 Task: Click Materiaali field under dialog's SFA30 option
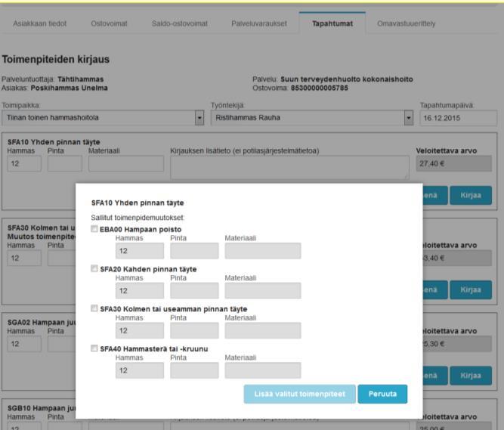coord(263,331)
